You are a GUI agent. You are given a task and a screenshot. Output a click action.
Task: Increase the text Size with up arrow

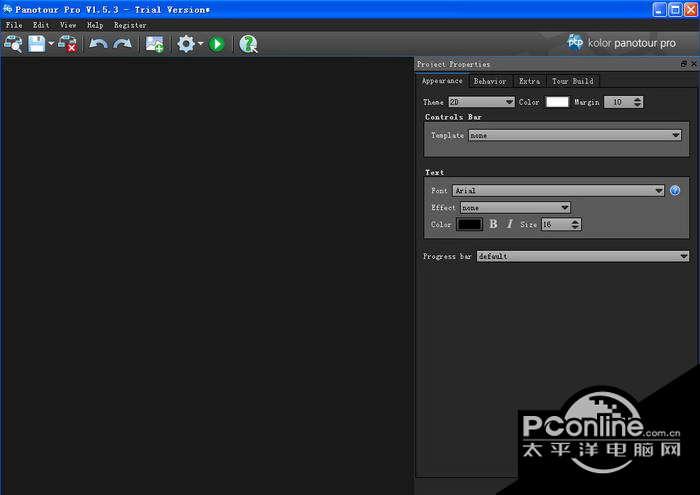pos(576,221)
